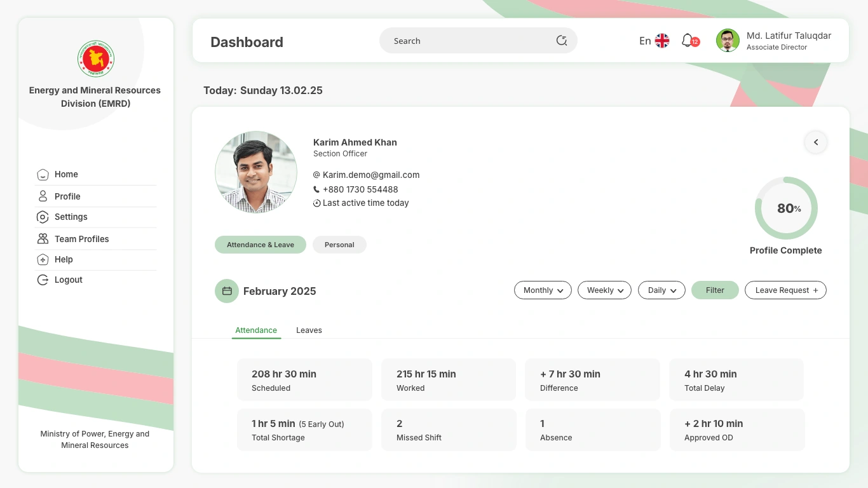Image resolution: width=868 pixels, height=488 pixels.
Task: Open the Settings menu item
Action: click(95, 217)
